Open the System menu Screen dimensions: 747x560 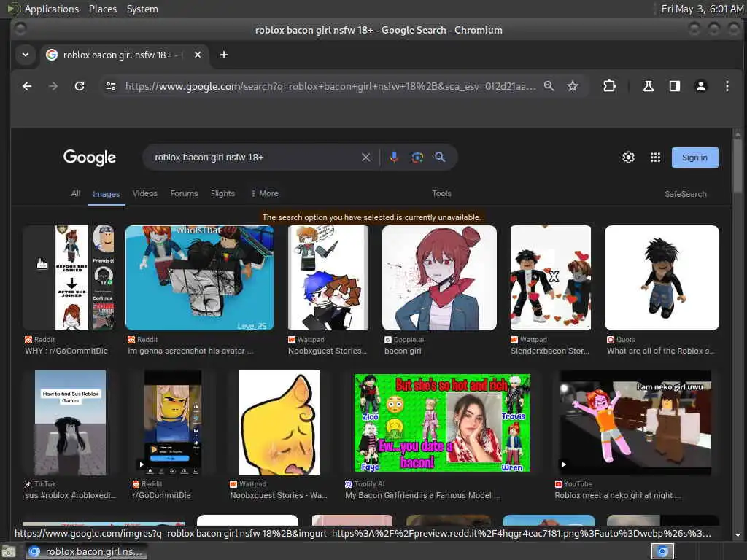(x=142, y=9)
